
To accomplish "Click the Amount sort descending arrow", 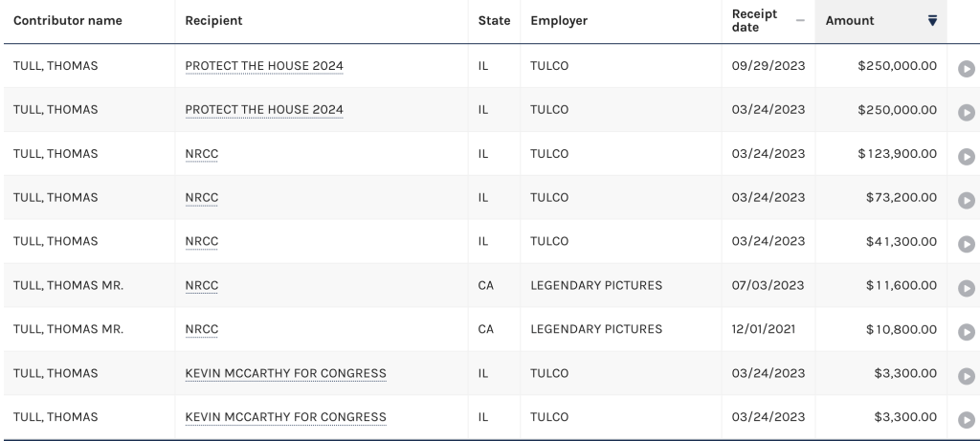I will point(932,21).
